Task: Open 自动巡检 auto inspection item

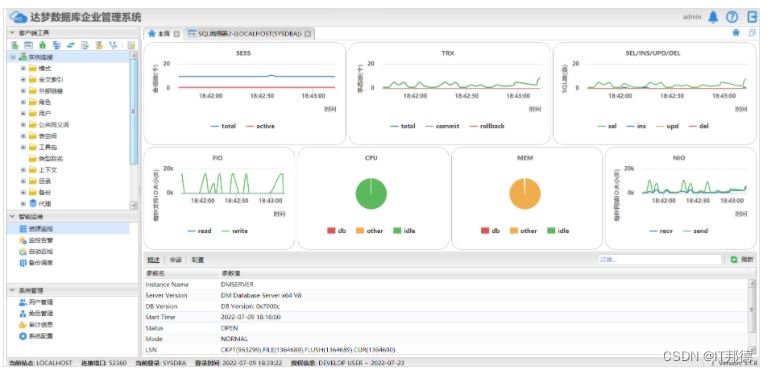Action: (36, 252)
